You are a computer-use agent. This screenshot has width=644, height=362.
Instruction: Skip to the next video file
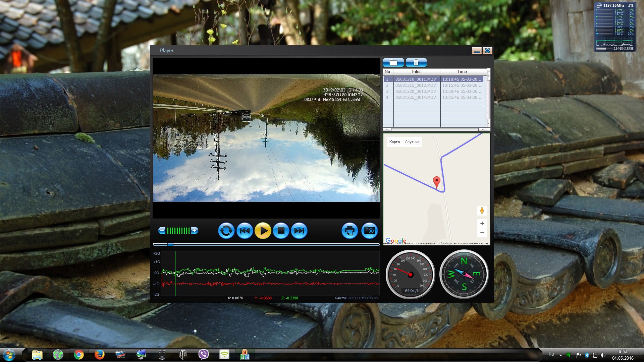coord(299,231)
